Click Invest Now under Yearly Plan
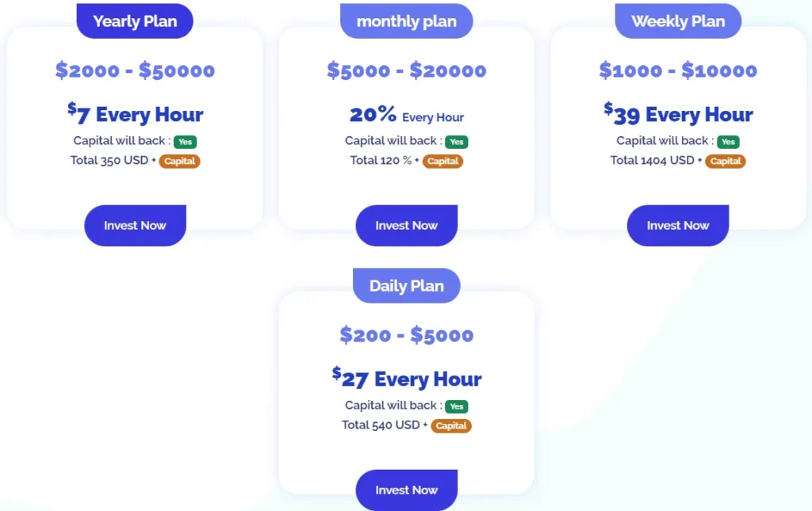 [135, 226]
